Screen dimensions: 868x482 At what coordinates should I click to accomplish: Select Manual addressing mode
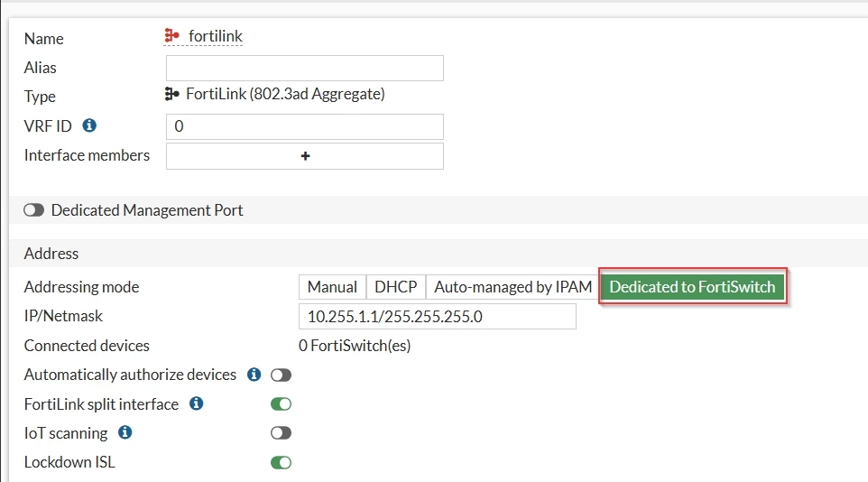[332, 287]
